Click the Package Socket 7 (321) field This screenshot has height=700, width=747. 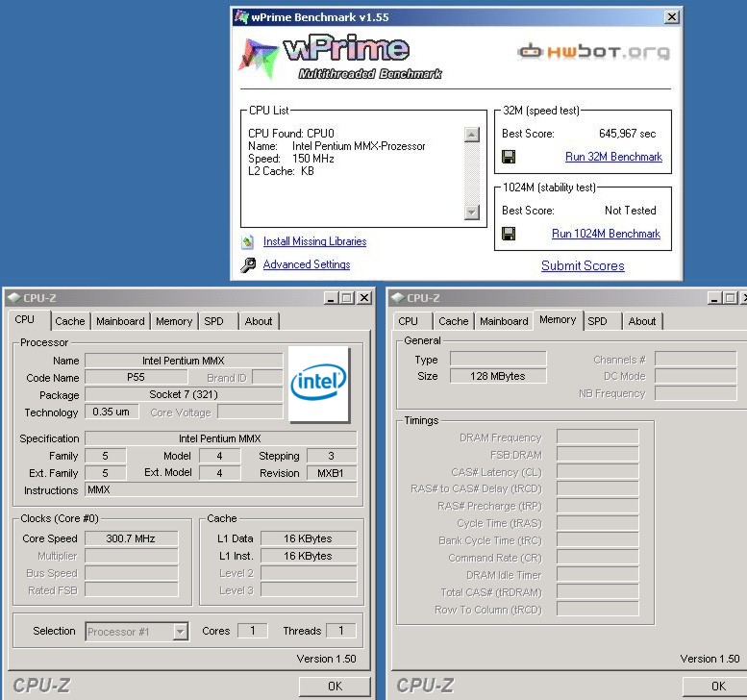pyautogui.click(x=184, y=394)
